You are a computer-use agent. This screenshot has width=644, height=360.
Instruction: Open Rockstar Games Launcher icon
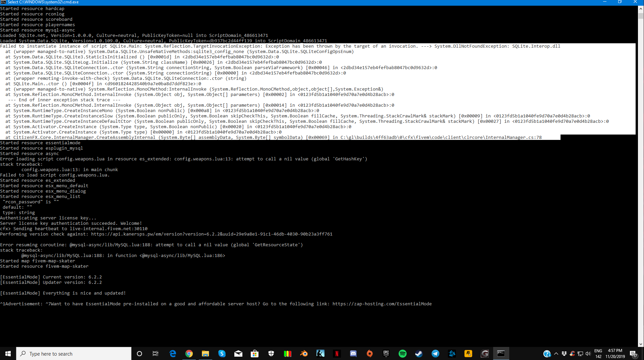(468, 354)
